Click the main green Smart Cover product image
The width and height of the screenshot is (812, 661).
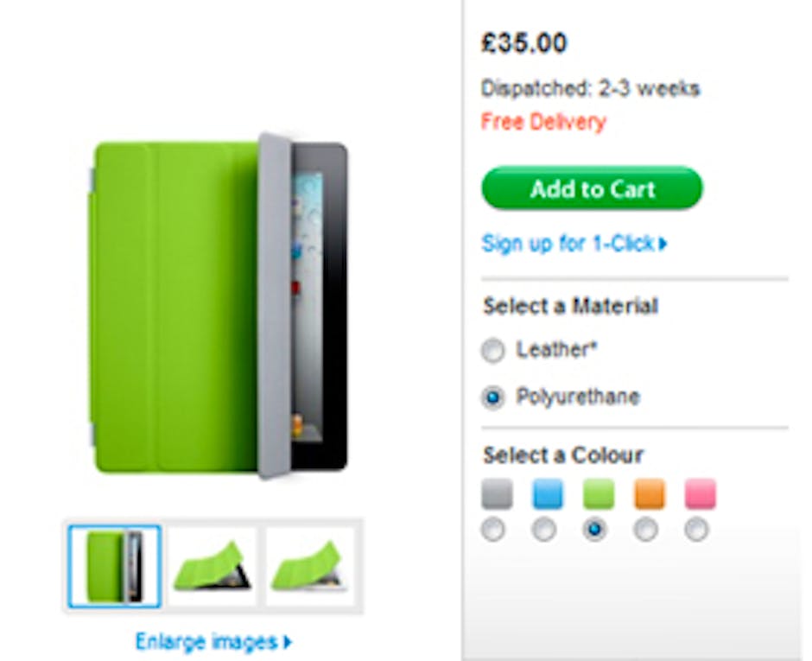218,306
